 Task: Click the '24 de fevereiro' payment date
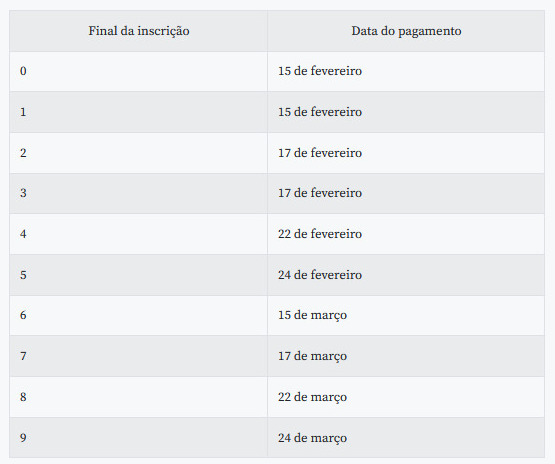click(x=320, y=275)
